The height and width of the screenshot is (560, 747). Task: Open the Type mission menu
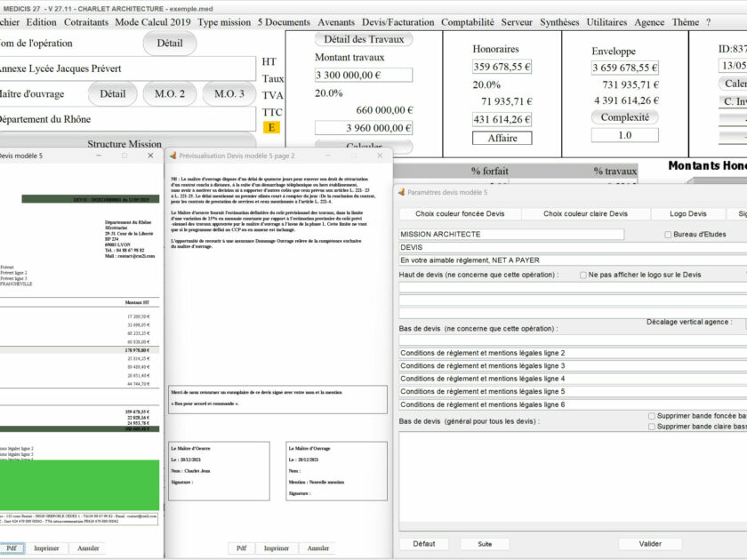coord(224,22)
